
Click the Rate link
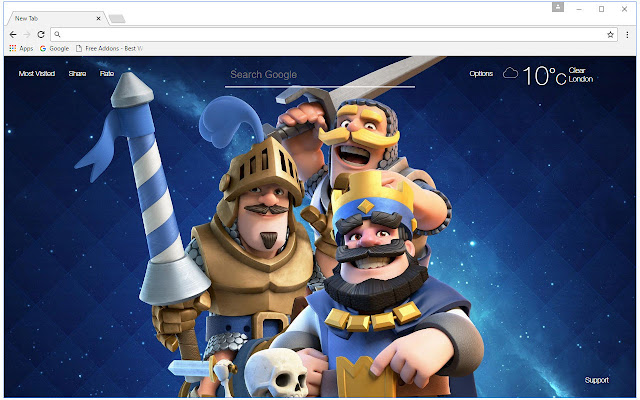pyautogui.click(x=107, y=73)
